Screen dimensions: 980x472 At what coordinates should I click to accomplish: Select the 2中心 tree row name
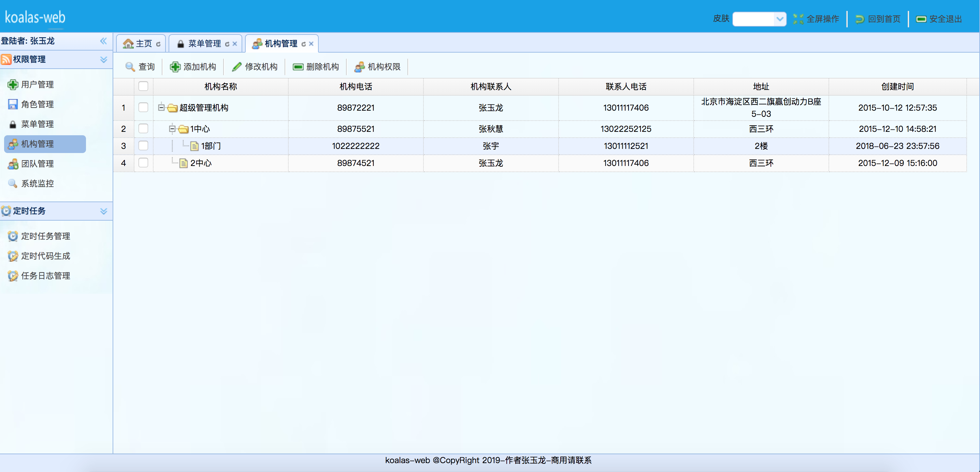point(201,163)
